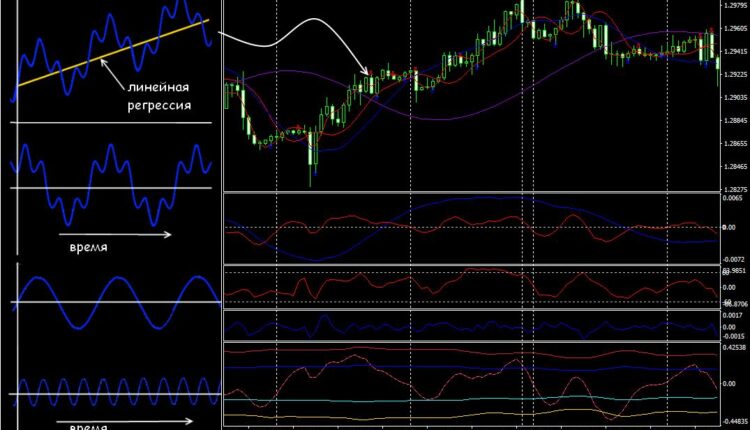This screenshot has height=430, width=750.
Task: Select price level 1.29795 on the scale
Action: click(736, 6)
